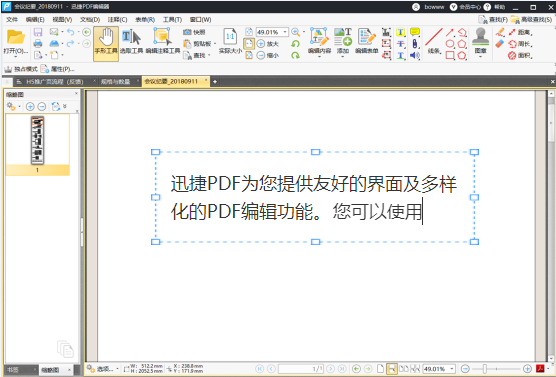
Task: Click the blue Redo arrow
Action: (x=71, y=44)
